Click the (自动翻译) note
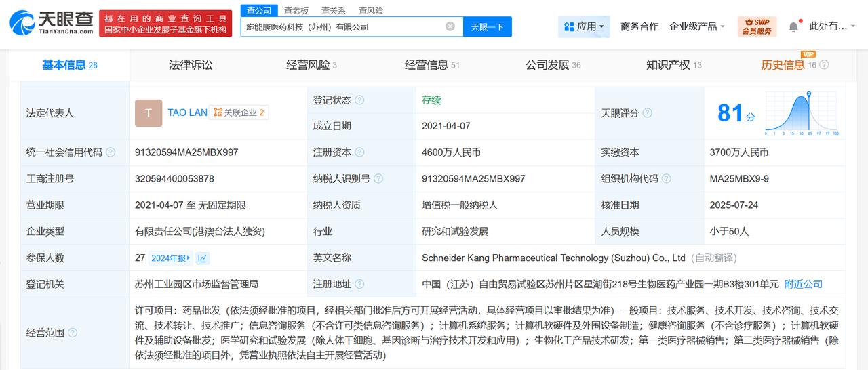 coord(714,258)
